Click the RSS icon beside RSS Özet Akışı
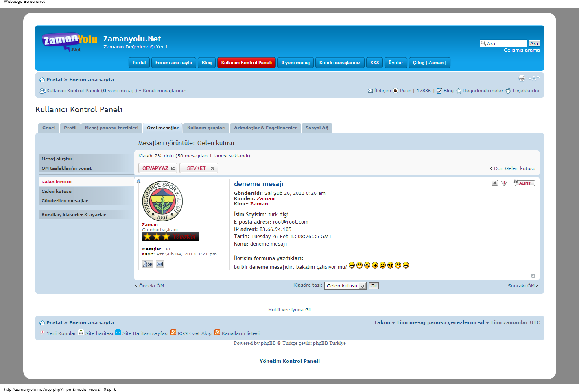 (173, 332)
